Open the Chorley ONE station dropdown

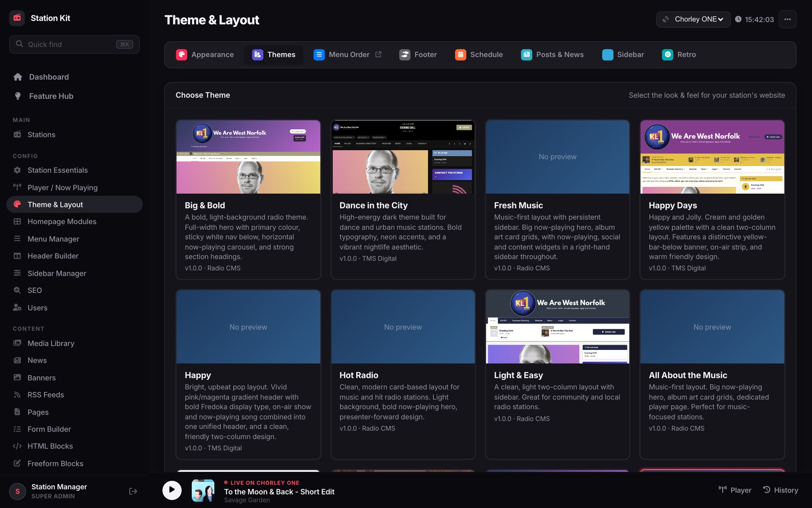point(693,19)
